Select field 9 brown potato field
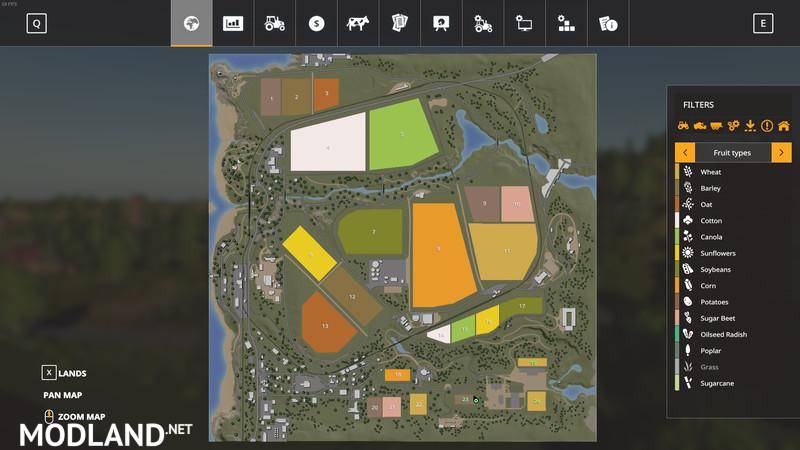This screenshot has height=450, width=800. pyautogui.click(x=483, y=204)
